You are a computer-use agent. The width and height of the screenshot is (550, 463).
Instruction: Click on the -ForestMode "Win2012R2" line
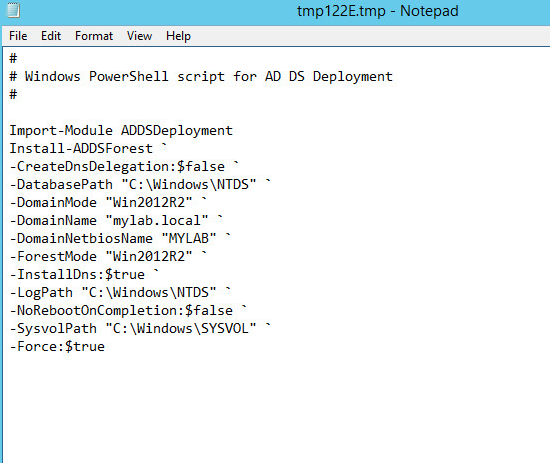click(x=108, y=256)
